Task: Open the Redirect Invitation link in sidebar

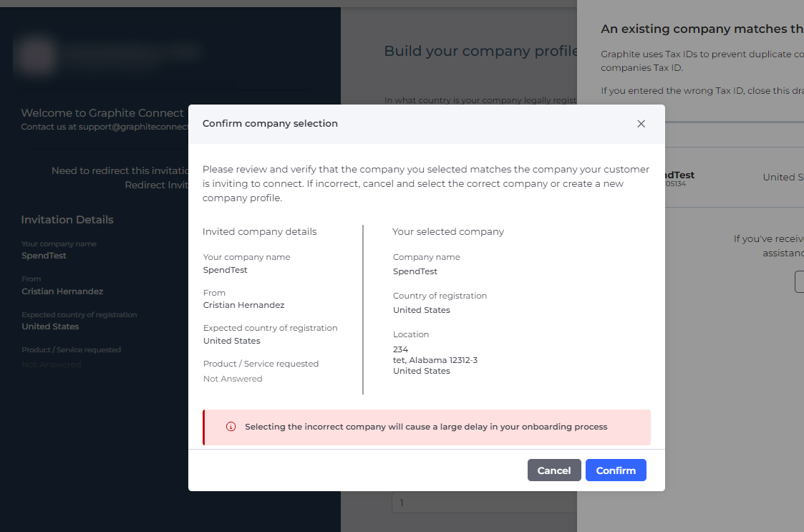Action: [156, 185]
